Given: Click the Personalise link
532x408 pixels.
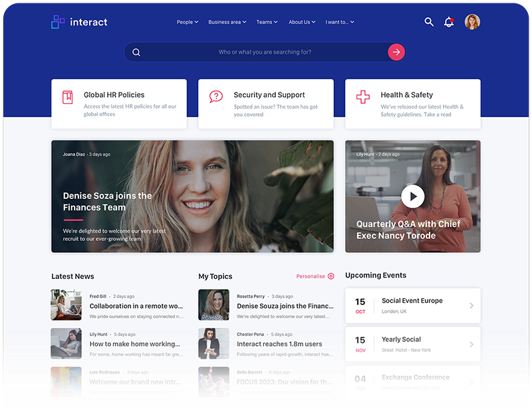Looking at the screenshot, I should [x=311, y=276].
